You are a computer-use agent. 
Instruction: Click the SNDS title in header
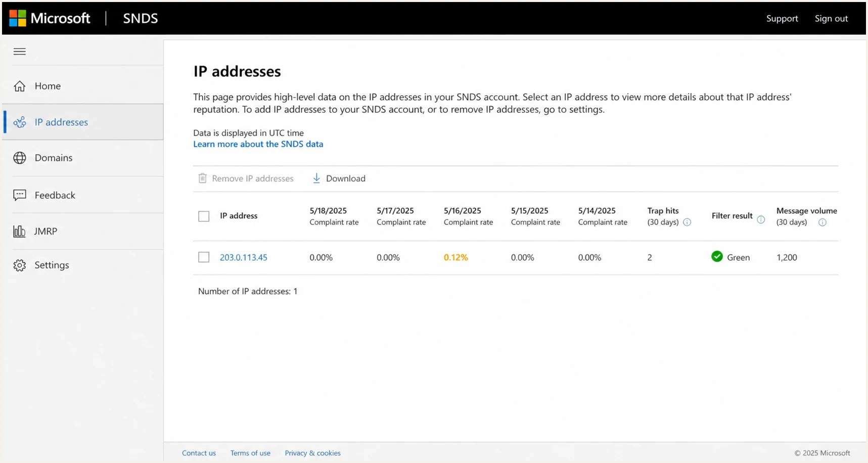click(x=141, y=18)
